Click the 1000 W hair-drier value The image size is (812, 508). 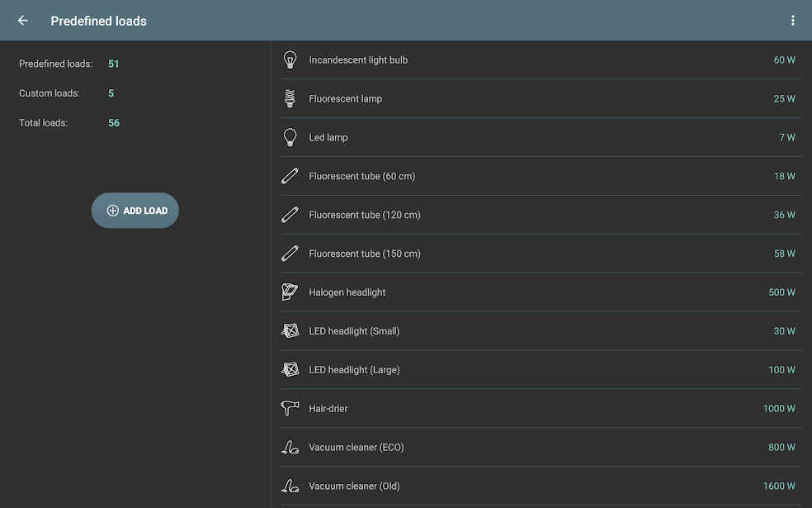(779, 409)
